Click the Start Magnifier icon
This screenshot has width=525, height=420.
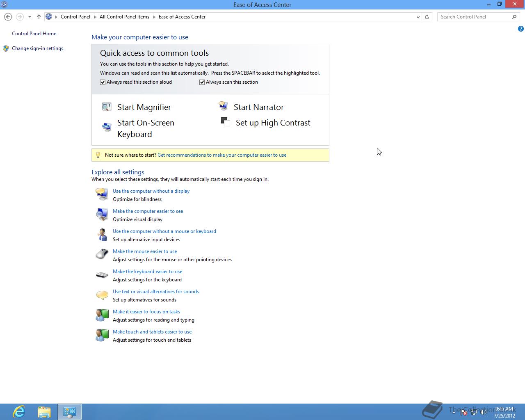point(107,107)
